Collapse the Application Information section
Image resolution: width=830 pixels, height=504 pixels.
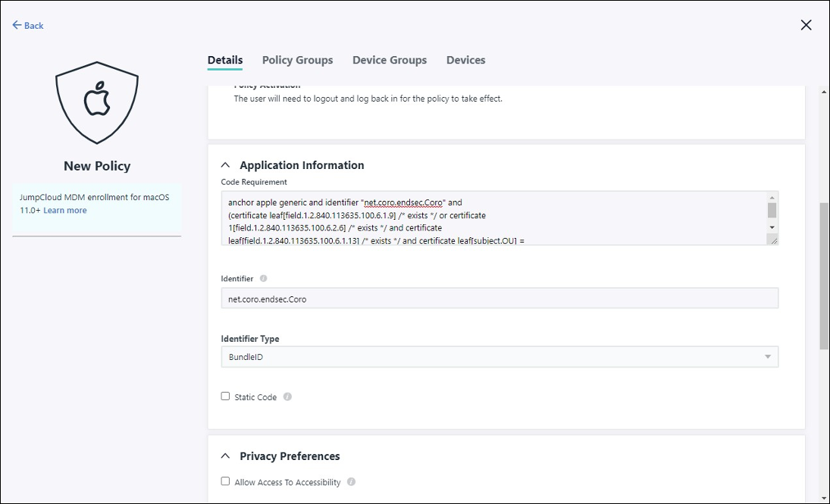tap(225, 165)
